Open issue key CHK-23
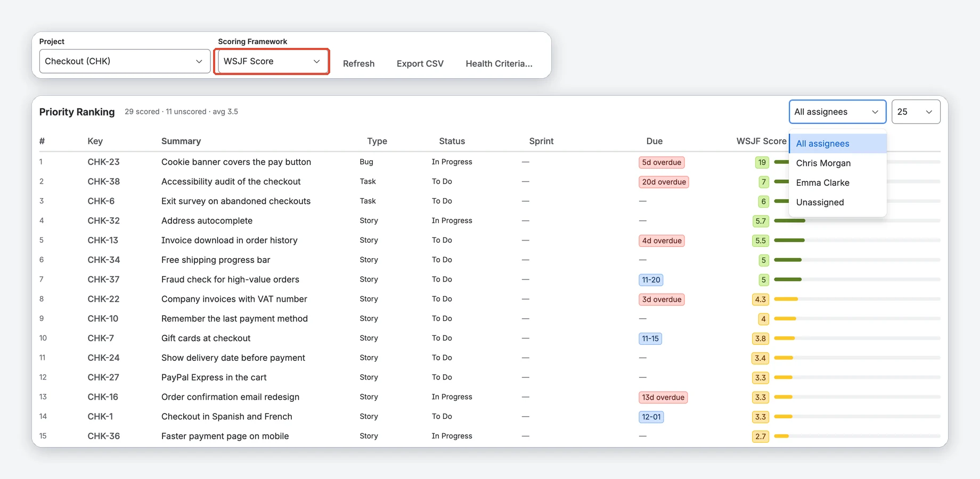 103,162
